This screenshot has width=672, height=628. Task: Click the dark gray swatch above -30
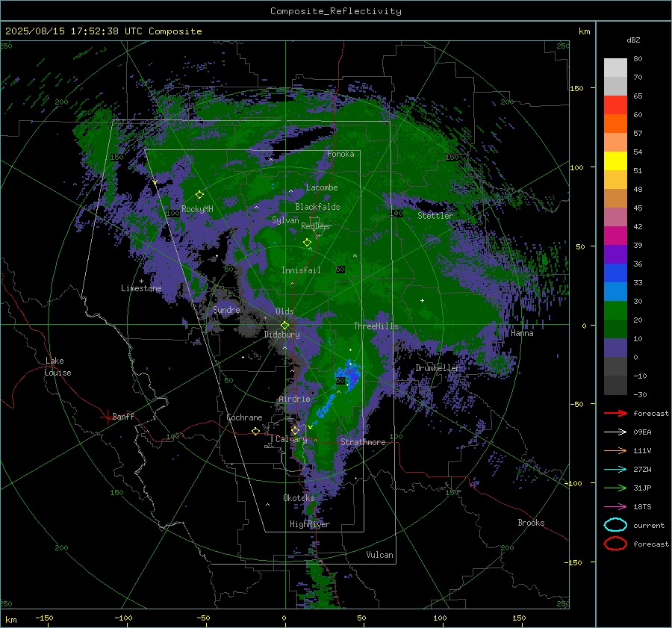click(x=615, y=385)
